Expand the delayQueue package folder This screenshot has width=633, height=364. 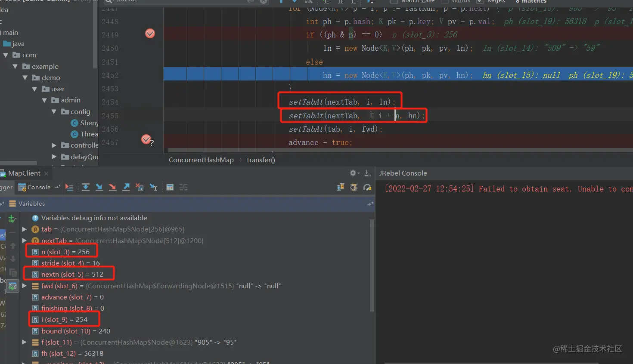point(54,157)
